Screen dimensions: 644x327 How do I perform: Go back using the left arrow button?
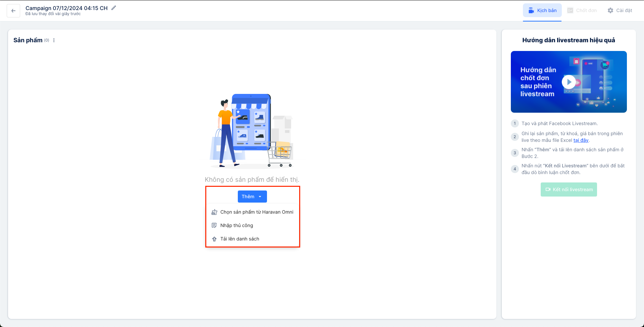13,11
